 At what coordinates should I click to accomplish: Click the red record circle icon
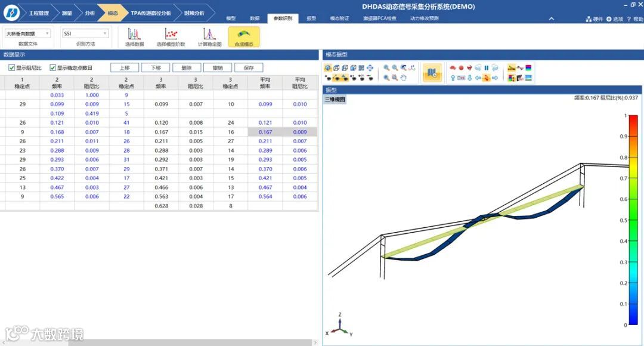461,68
